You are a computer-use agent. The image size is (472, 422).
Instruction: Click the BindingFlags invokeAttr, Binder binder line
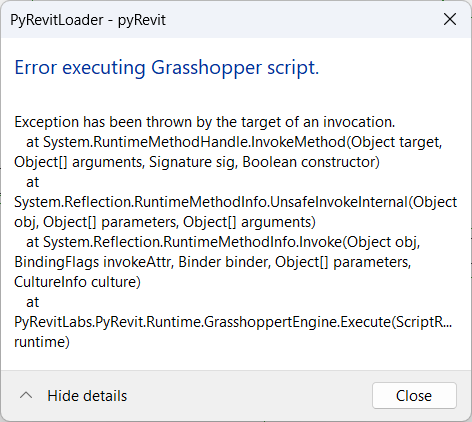point(213,262)
